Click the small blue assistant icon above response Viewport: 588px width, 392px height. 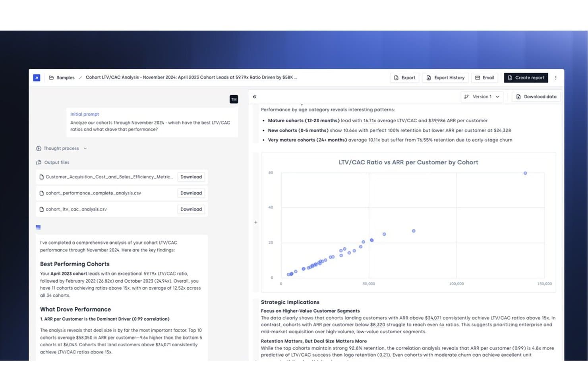point(38,228)
